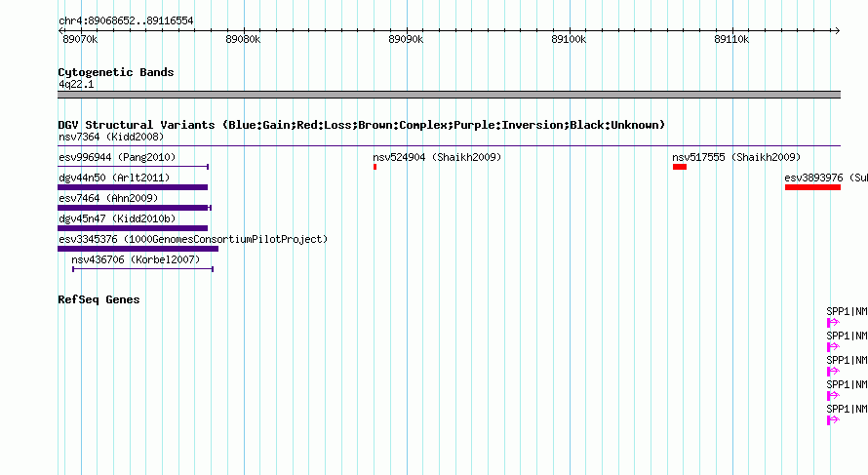Select the nsv517555 (Shaikh2009) label

tap(736, 157)
